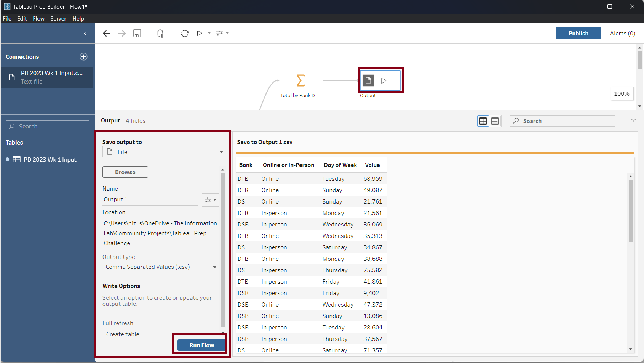Select the Output step node icon
The height and width of the screenshot is (363, 644).
[x=368, y=80]
